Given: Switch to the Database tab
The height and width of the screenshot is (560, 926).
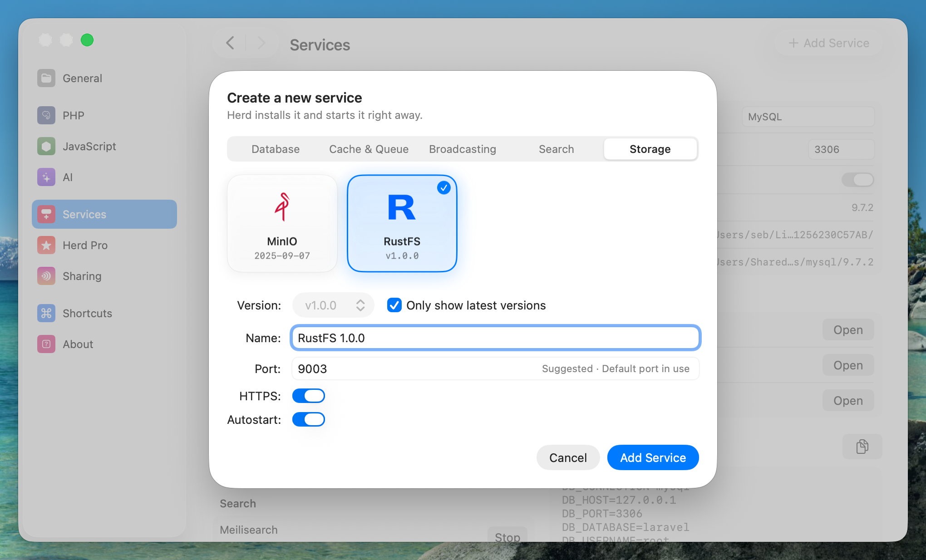Looking at the screenshot, I should [x=276, y=149].
